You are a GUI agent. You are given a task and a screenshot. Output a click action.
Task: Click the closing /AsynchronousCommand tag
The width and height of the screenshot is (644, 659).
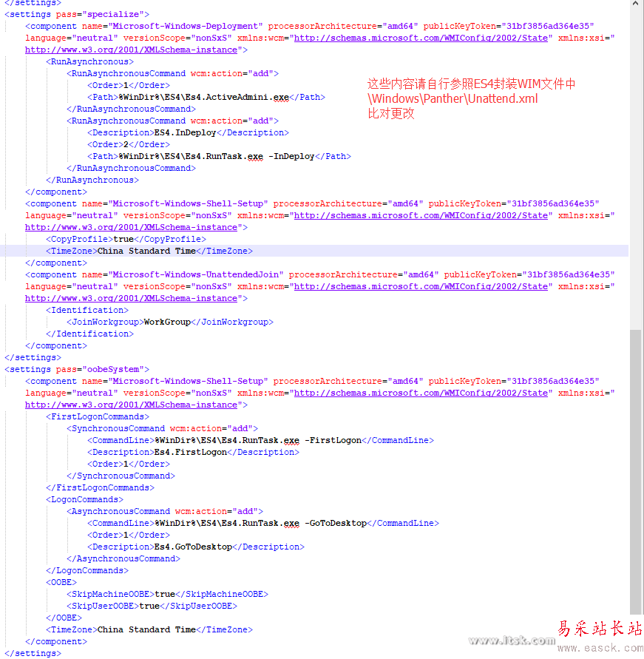pos(123,559)
